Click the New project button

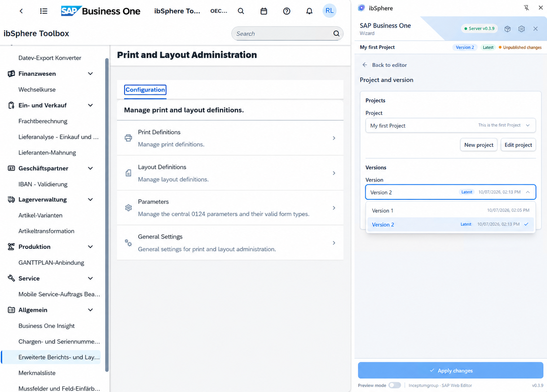pos(479,145)
